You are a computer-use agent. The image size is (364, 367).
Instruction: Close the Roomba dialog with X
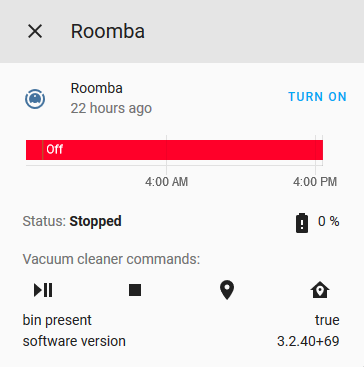[x=35, y=32]
